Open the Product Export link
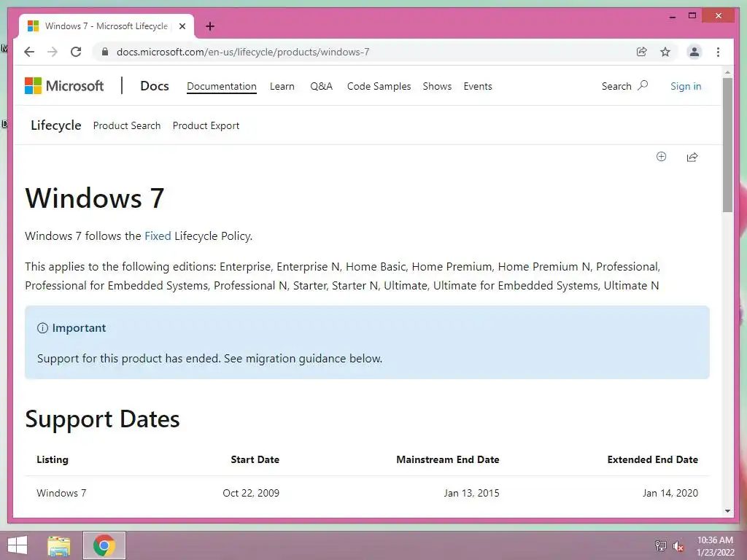Image resolution: width=747 pixels, height=560 pixels. point(206,125)
